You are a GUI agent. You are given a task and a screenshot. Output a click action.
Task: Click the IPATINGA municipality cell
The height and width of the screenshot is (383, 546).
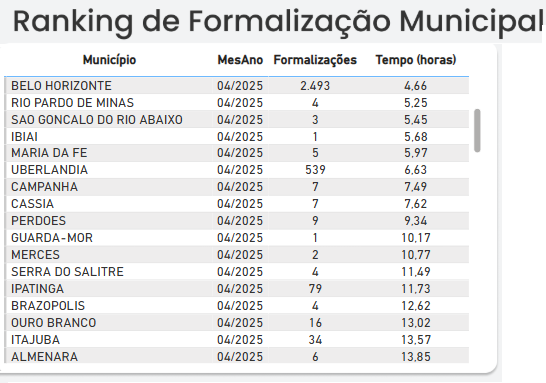point(38,289)
